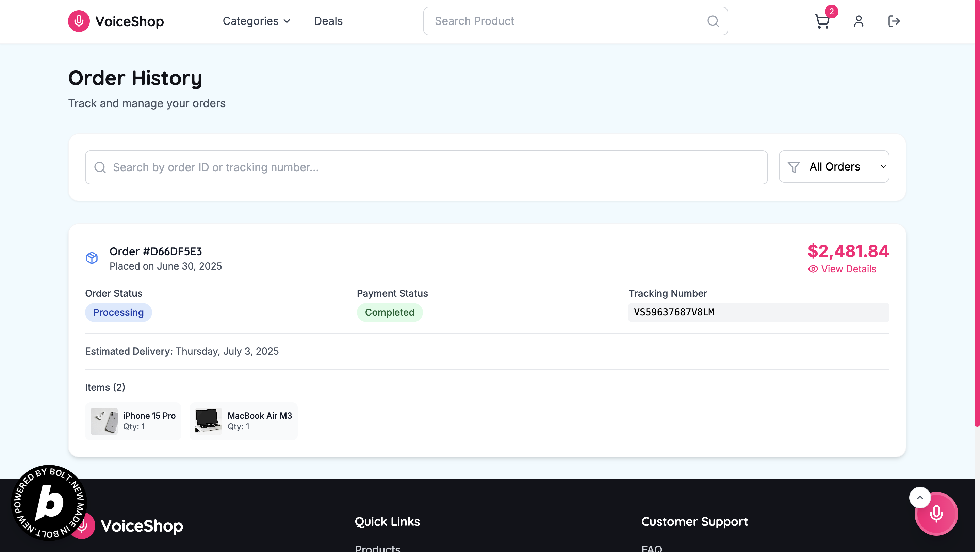The width and height of the screenshot is (980, 552).
Task: Click the product search magnifier icon
Action: tap(713, 21)
